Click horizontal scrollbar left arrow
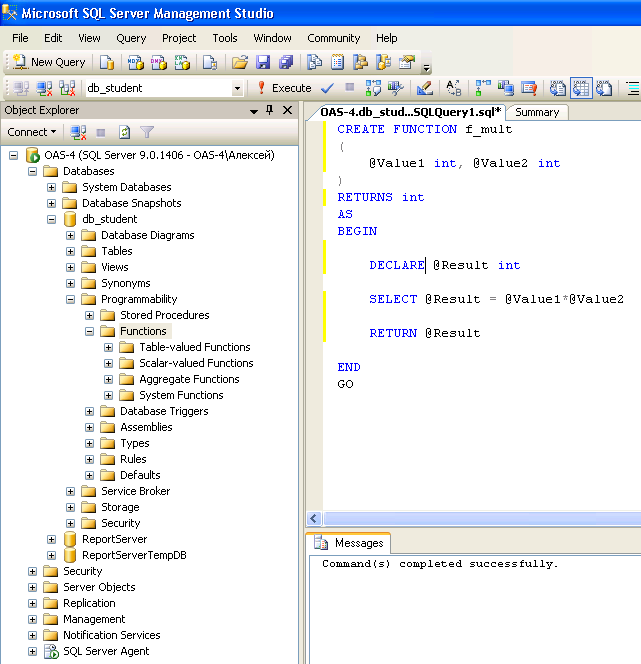641x664 pixels. pyautogui.click(x=314, y=518)
